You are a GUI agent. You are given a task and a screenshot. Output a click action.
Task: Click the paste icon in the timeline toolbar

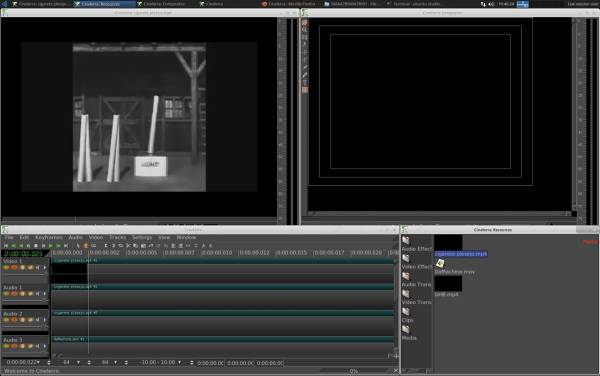click(143, 246)
